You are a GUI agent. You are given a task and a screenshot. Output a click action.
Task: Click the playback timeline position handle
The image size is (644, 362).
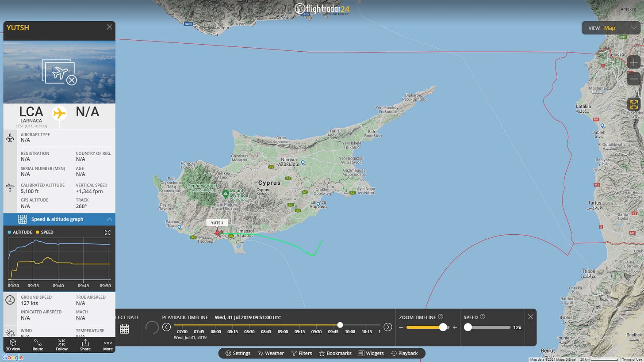[x=340, y=325]
